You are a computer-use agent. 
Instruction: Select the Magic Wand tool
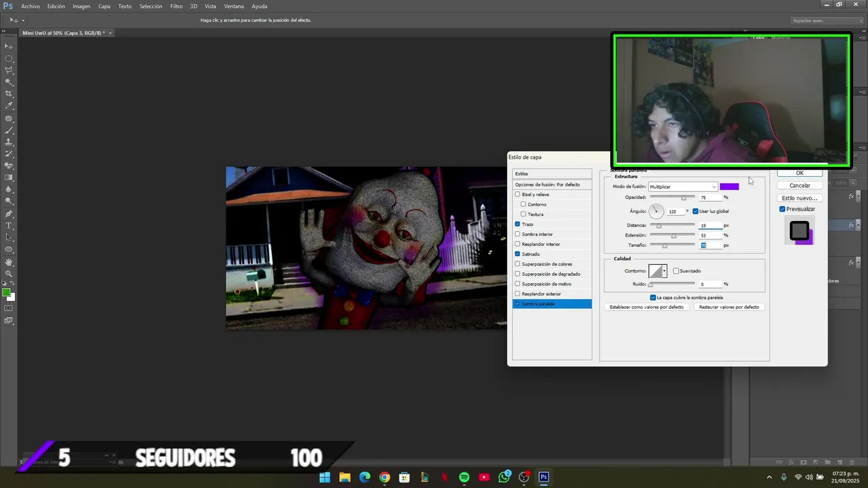coord(9,82)
